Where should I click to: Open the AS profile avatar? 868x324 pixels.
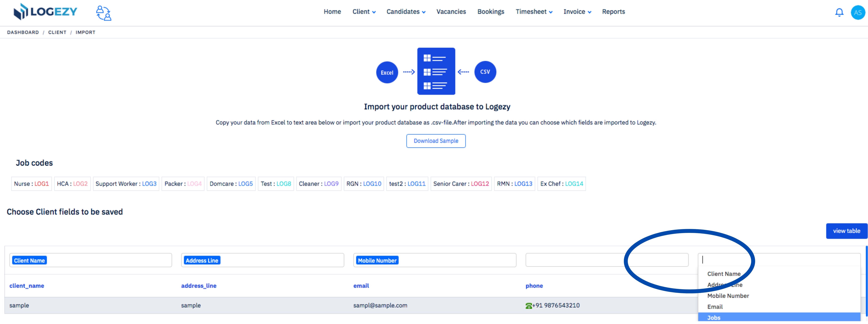[x=858, y=12]
